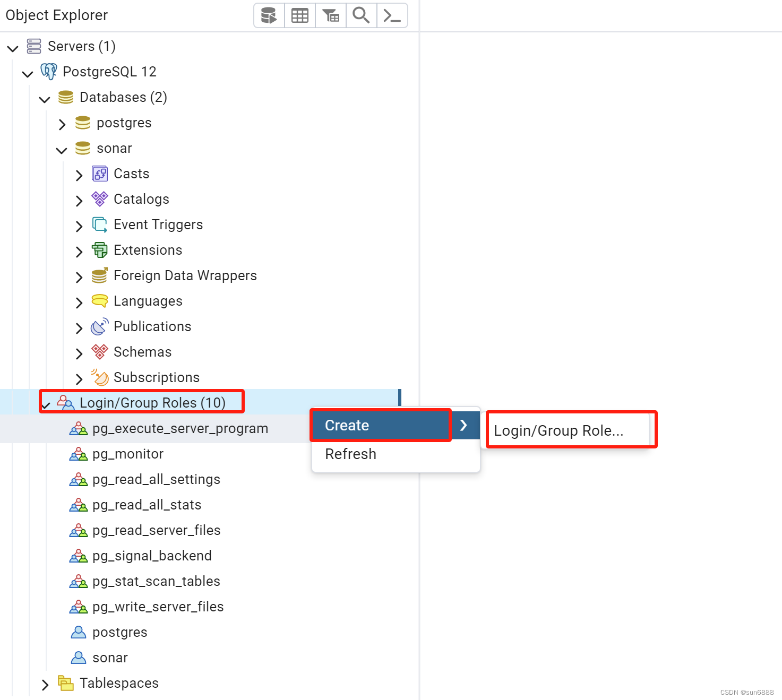Image resolution: width=782 pixels, height=700 pixels.
Task: Select the pg_stat_scan_tables role
Action: 156,582
